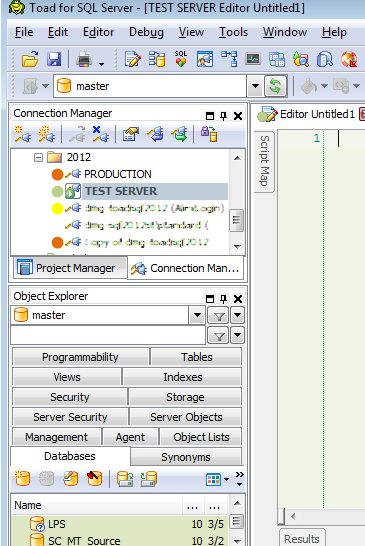Click the object search magnifier icon
The width and height of the screenshot is (365, 546).
tap(301, 59)
